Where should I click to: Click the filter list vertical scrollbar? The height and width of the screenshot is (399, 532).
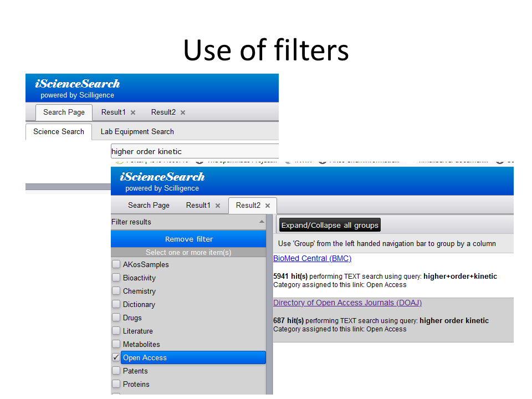coord(269,305)
